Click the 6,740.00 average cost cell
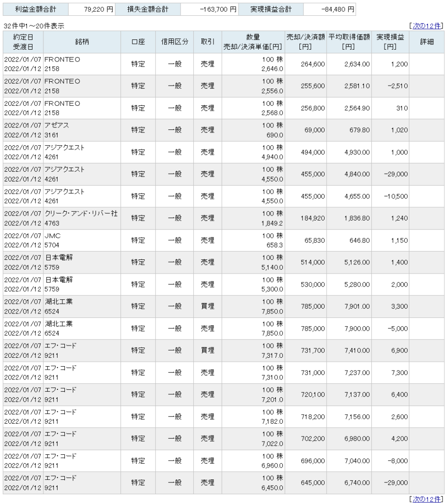The image size is (446, 504). click(x=357, y=482)
